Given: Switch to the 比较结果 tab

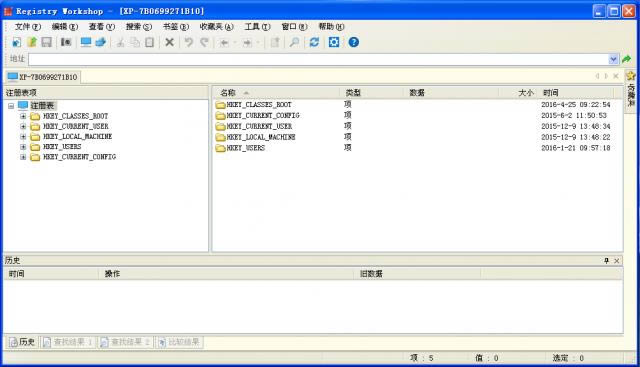Looking at the screenshot, I should click(179, 342).
